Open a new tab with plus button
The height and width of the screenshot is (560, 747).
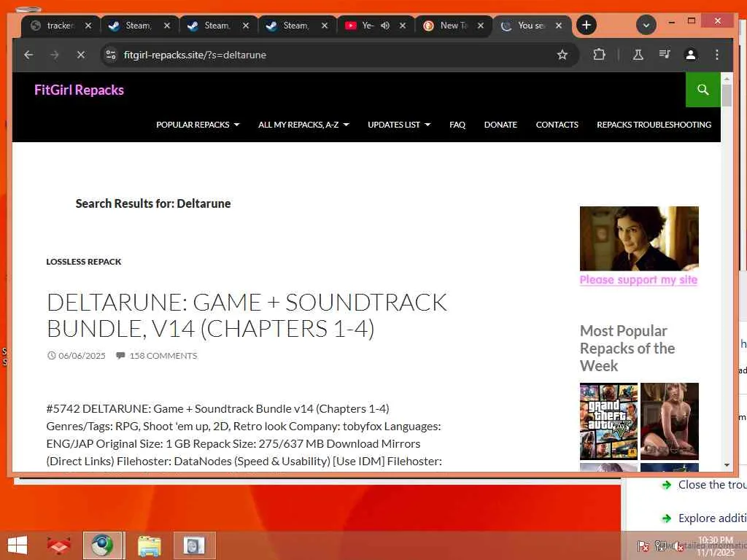click(587, 25)
